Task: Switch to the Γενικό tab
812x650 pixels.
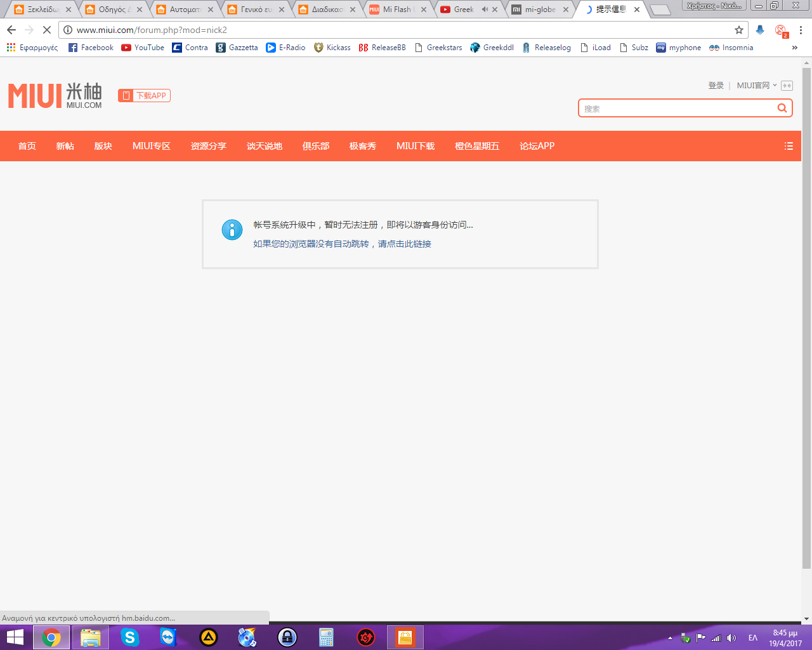Action: click(256, 10)
